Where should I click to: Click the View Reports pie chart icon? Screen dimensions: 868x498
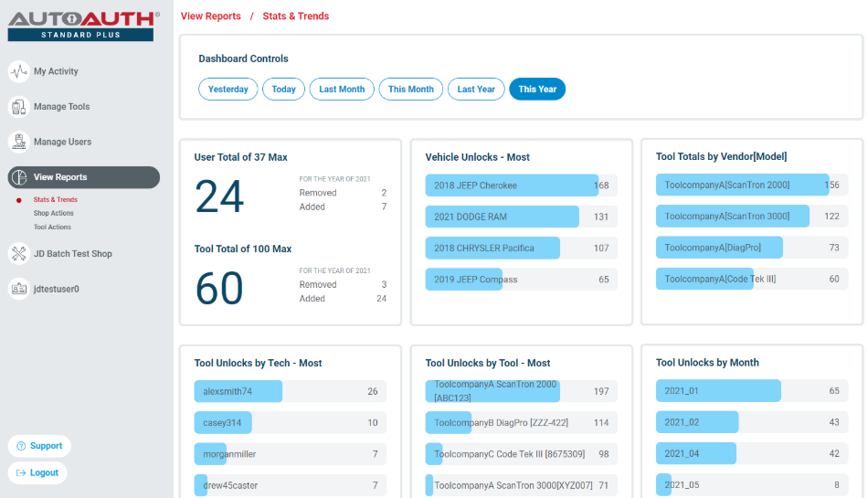click(18, 177)
